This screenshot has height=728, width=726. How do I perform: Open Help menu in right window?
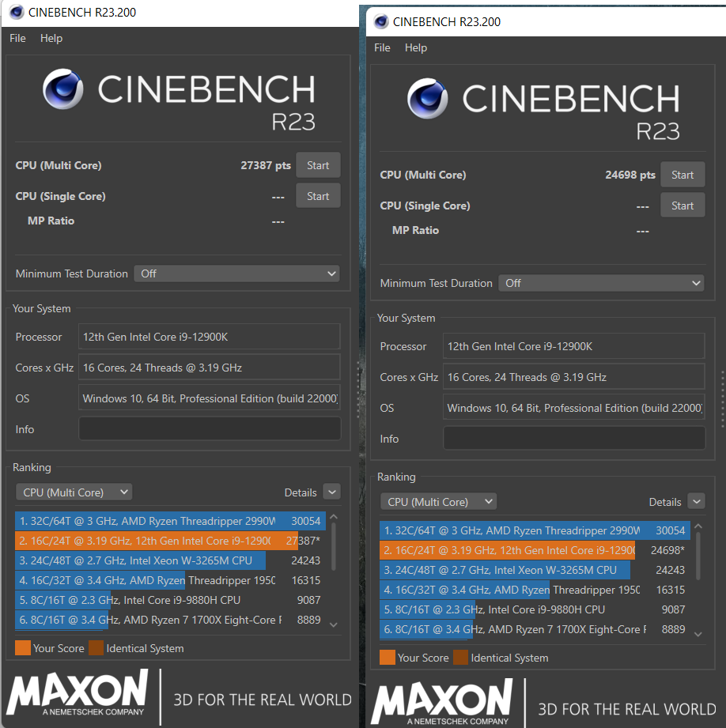[416, 47]
